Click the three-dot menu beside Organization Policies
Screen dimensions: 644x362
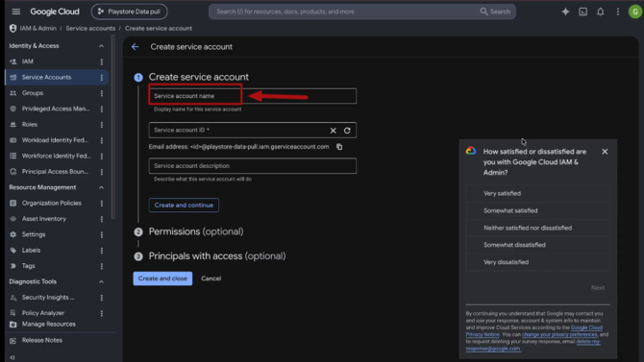pos(102,204)
